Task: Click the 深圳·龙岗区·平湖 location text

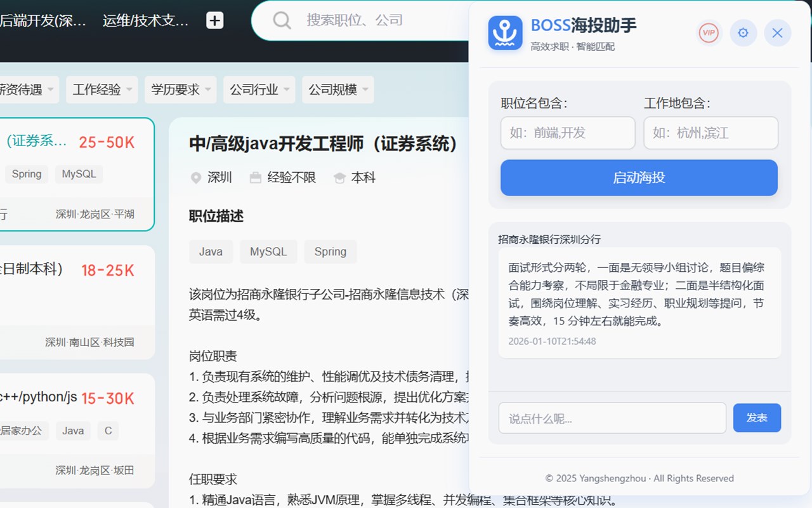Action: [95, 214]
